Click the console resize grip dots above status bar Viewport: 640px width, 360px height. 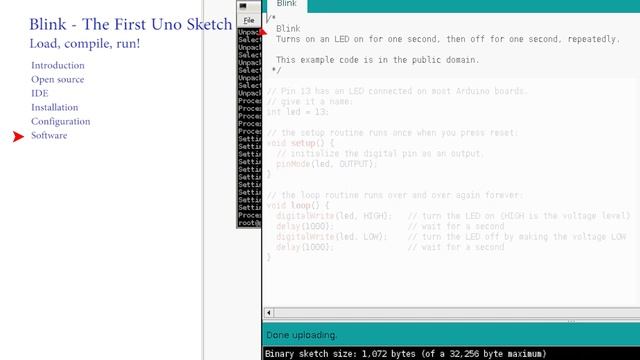pos(571,321)
